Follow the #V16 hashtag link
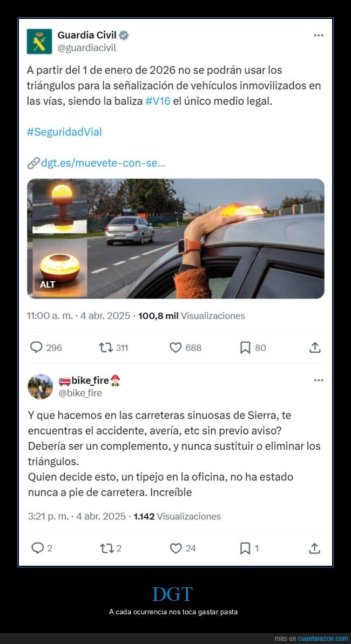The image size is (351, 644). tap(158, 101)
